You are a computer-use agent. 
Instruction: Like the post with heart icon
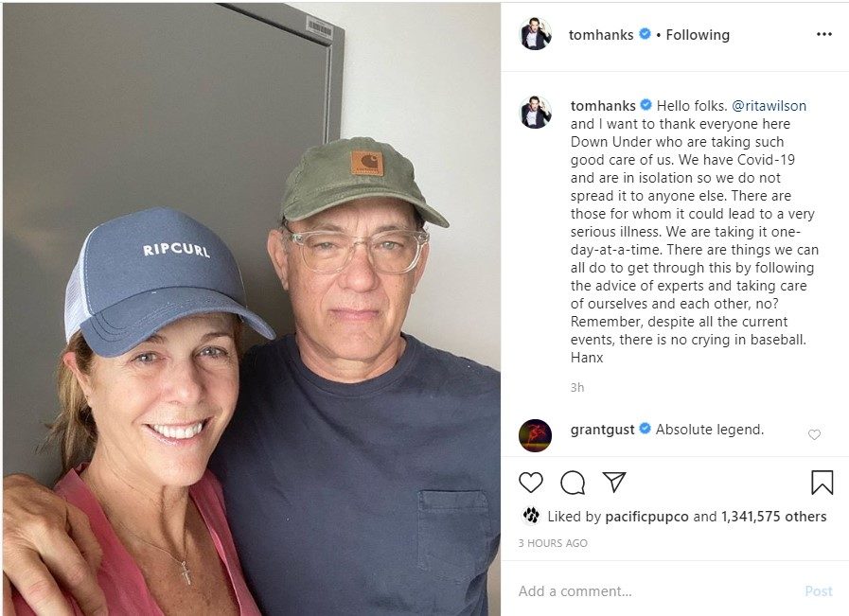click(x=531, y=482)
